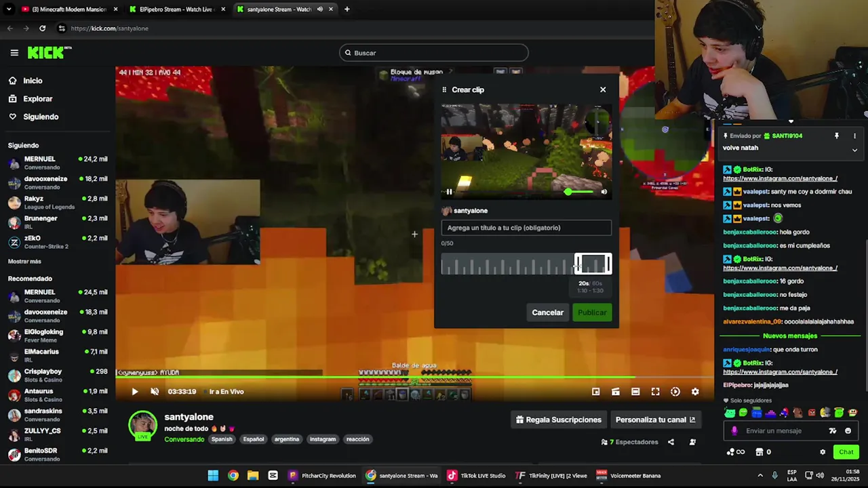Click the pin icon on pinned message
This screenshot has width=868, height=488.
point(836,136)
